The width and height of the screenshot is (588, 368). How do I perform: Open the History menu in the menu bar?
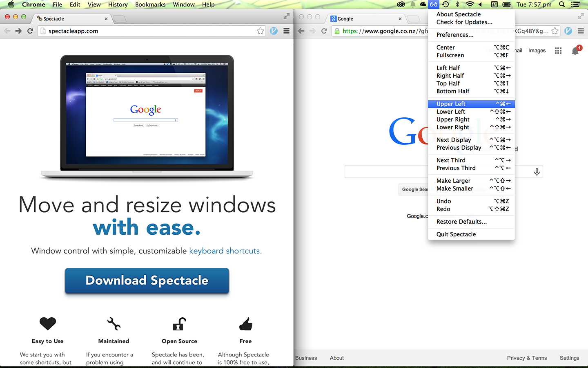pyautogui.click(x=118, y=4)
